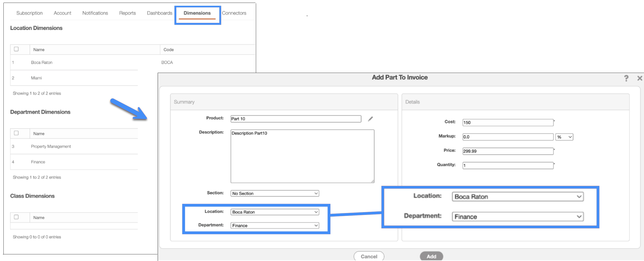Open the Dashboards tab
The image size is (644, 261).
[x=159, y=13]
